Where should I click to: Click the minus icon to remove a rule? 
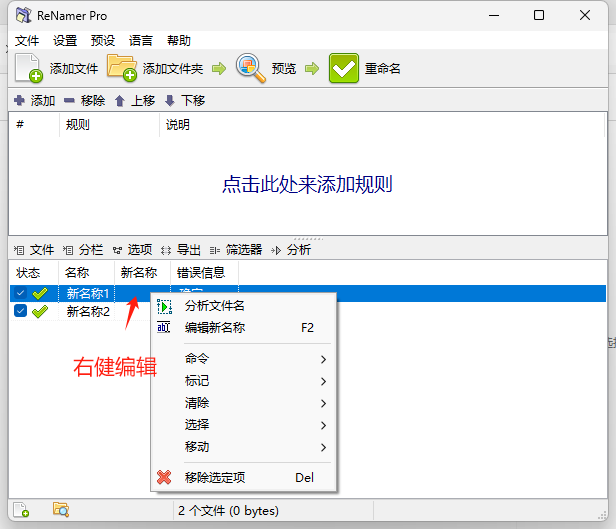click(69, 101)
